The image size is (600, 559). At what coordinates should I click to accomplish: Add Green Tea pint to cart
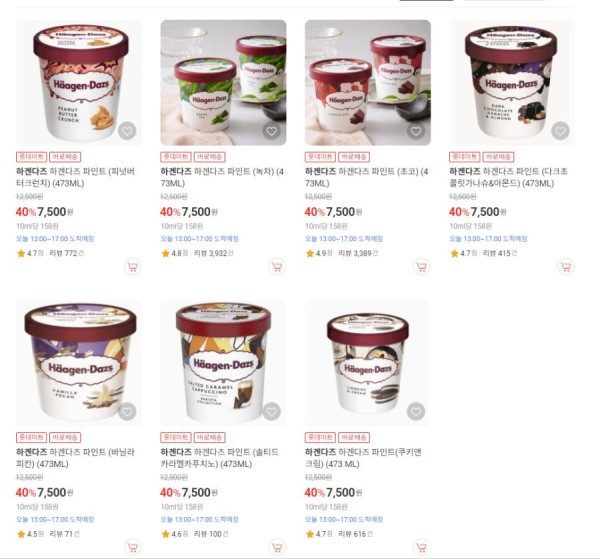pos(277,267)
